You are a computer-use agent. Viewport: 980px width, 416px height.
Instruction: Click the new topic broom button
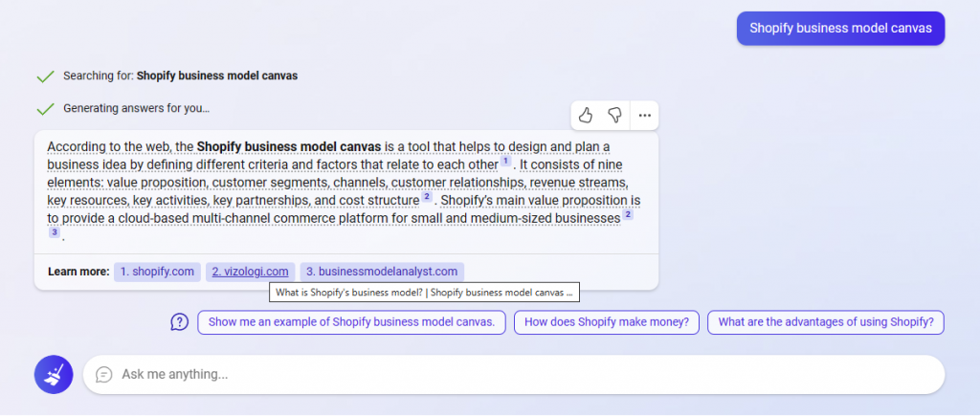point(54,374)
